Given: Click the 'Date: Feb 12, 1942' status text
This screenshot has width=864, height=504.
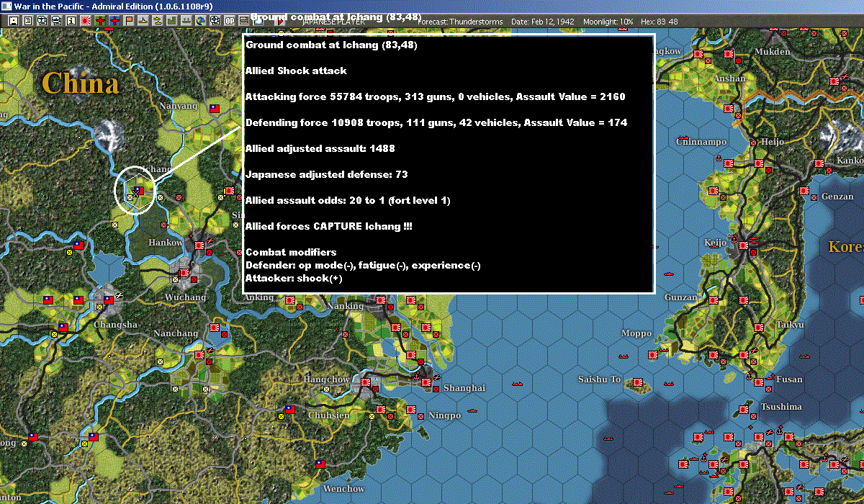Looking at the screenshot, I should click(542, 22).
